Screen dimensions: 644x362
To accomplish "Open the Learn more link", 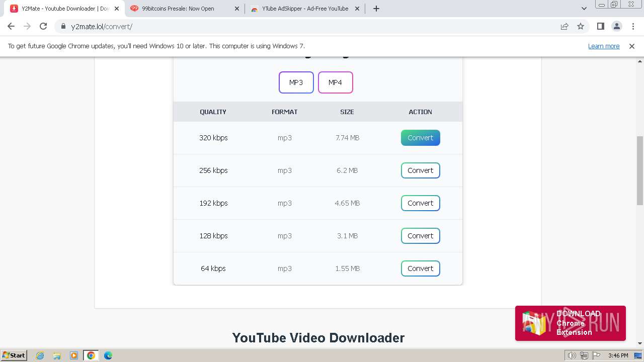I will pyautogui.click(x=604, y=46).
